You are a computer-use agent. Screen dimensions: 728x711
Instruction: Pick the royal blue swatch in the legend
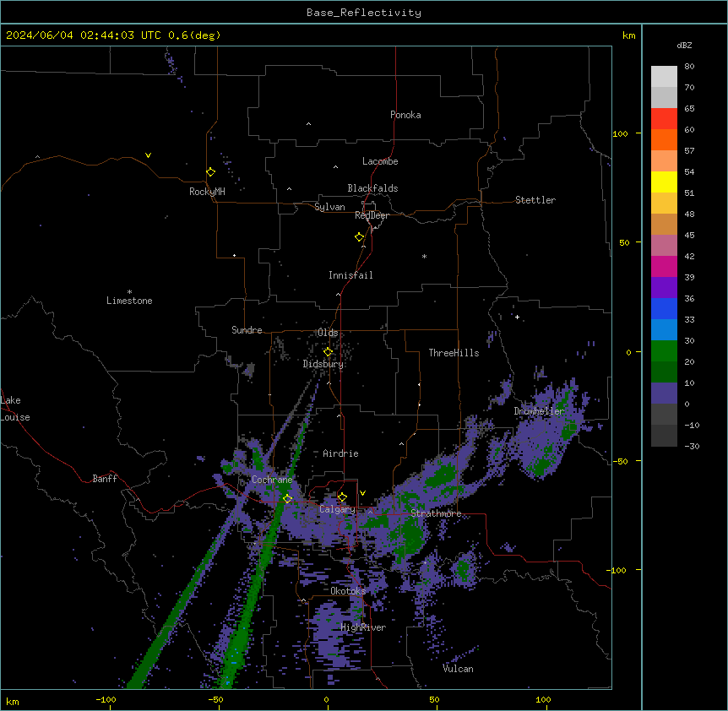[x=664, y=308]
